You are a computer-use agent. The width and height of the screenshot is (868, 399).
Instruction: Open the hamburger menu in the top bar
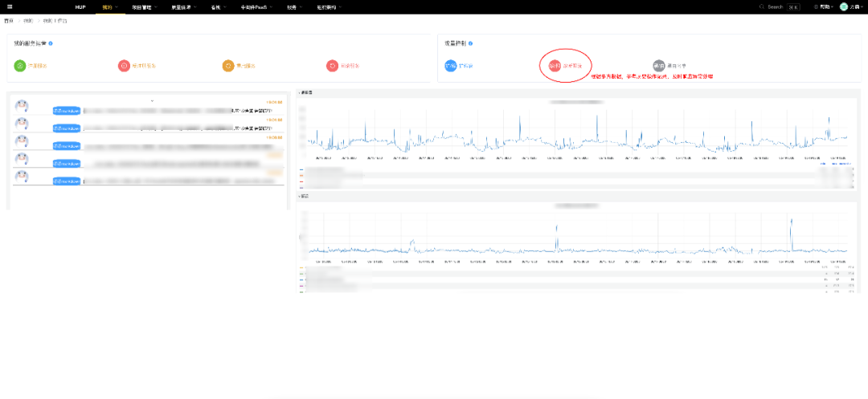click(10, 6)
